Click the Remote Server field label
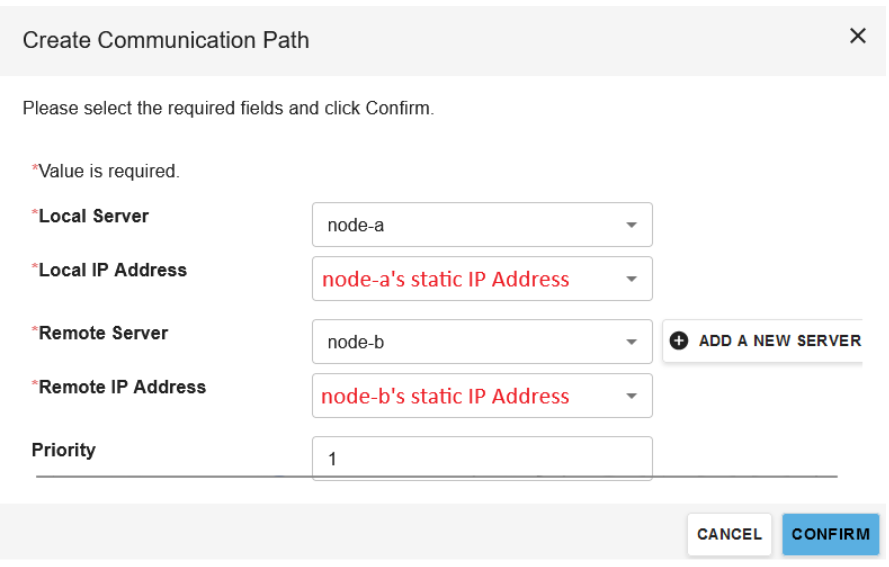889x567 pixels. [x=103, y=333]
